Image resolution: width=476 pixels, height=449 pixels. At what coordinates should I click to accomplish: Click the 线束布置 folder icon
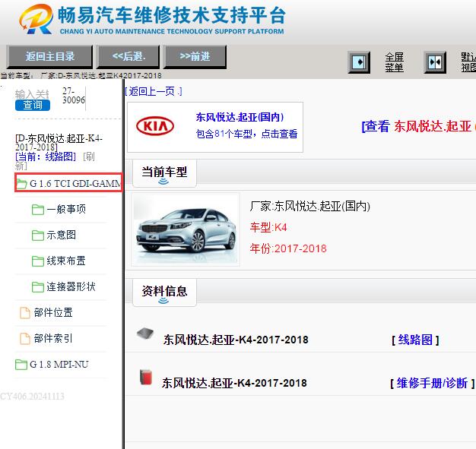pyautogui.click(x=38, y=261)
